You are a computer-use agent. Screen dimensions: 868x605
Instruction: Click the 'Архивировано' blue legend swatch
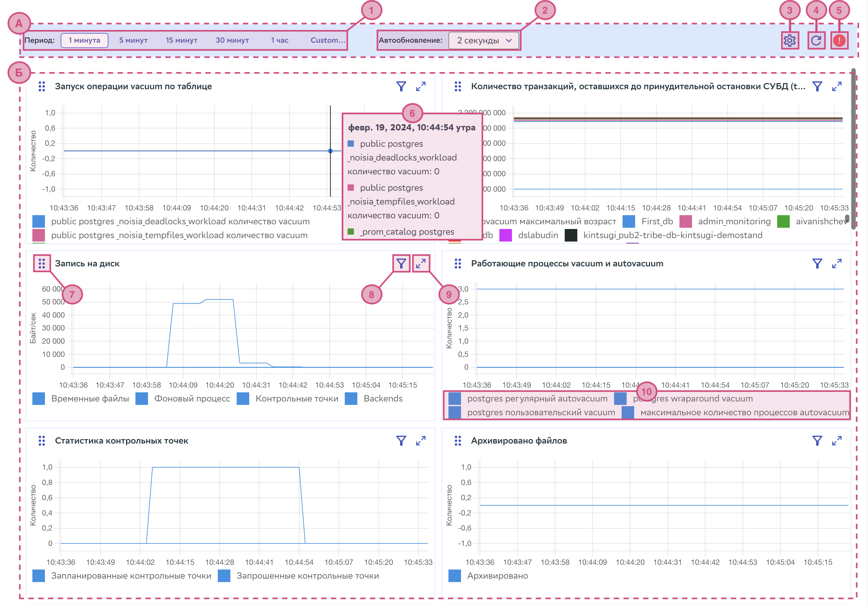click(x=454, y=576)
